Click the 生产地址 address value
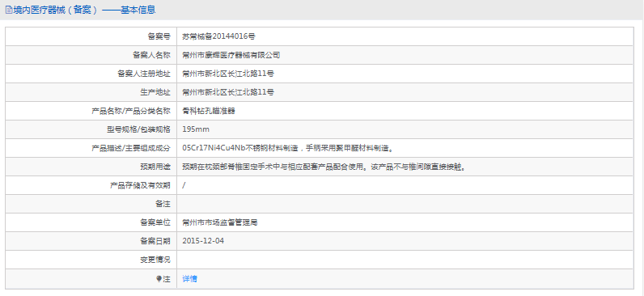 [x=228, y=92]
